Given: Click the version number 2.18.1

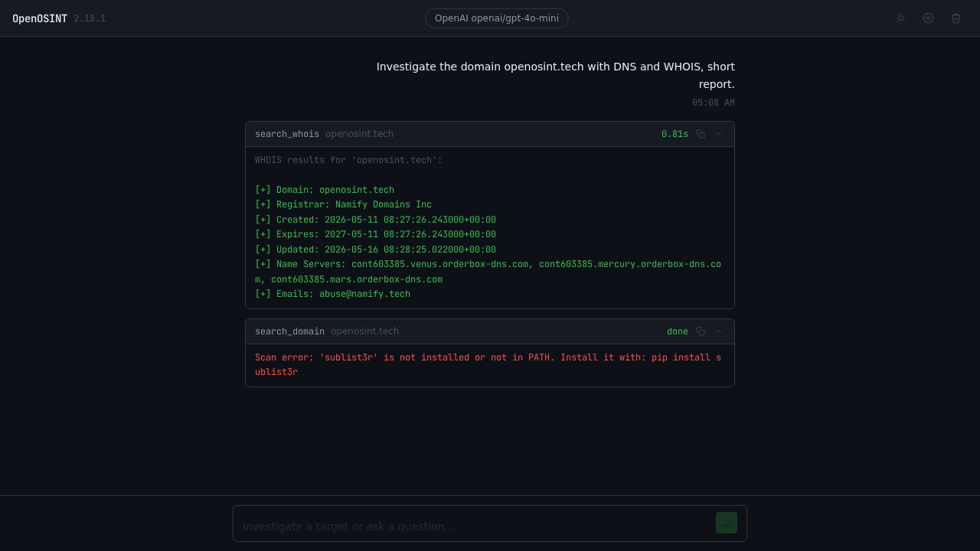Looking at the screenshot, I should pos(90,18).
